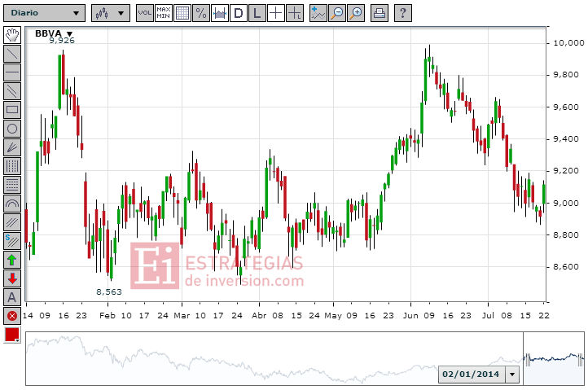Open the help question mark button
Screen dimensions: 588x390
[403, 13]
